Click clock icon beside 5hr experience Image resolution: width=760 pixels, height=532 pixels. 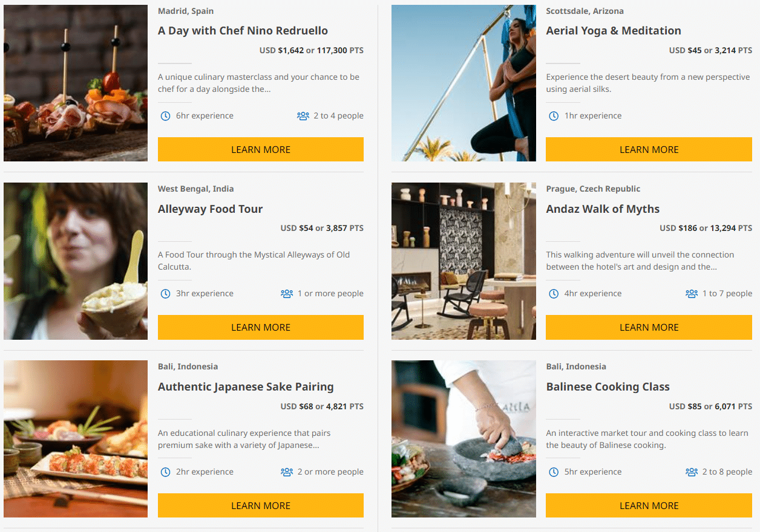coord(554,472)
